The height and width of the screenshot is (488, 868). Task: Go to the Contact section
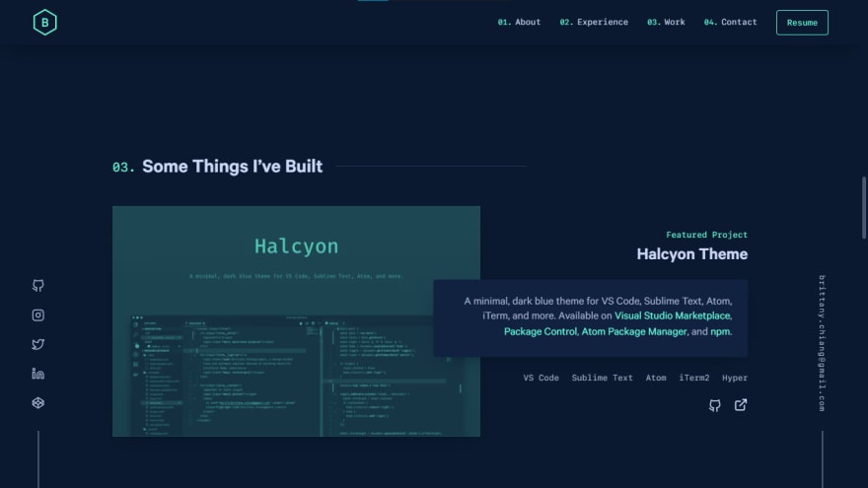coord(730,22)
